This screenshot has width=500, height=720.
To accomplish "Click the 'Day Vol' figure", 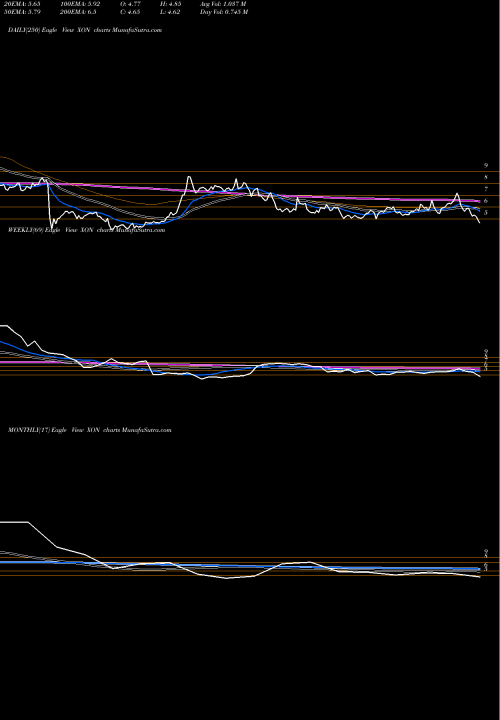I will pos(224,12).
